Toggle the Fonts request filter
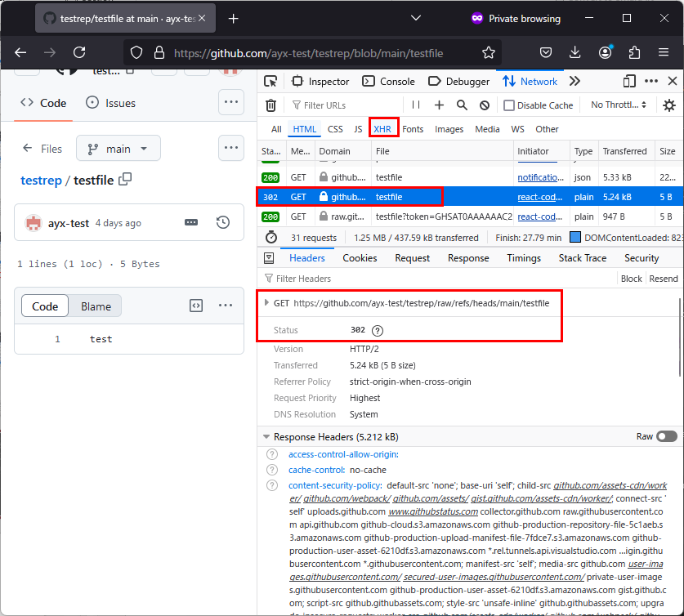Image resolution: width=684 pixels, height=616 pixels. point(413,129)
